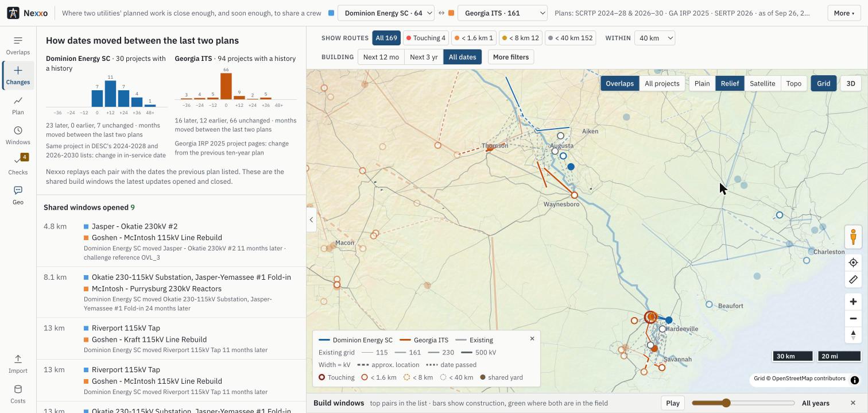Viewport: 868px width, 413px height.
Task: Toggle the 3D map view
Action: click(x=851, y=83)
